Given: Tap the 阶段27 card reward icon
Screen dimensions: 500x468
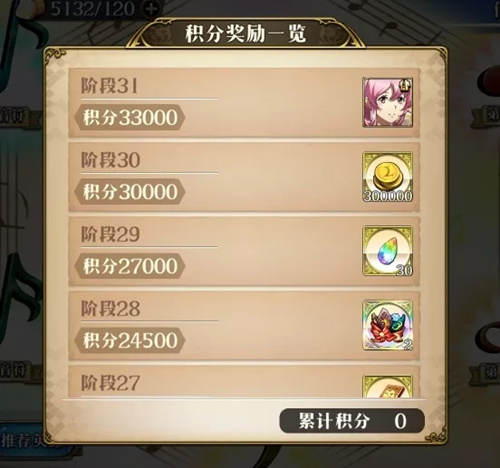Looking at the screenshot, I should tap(388, 386).
